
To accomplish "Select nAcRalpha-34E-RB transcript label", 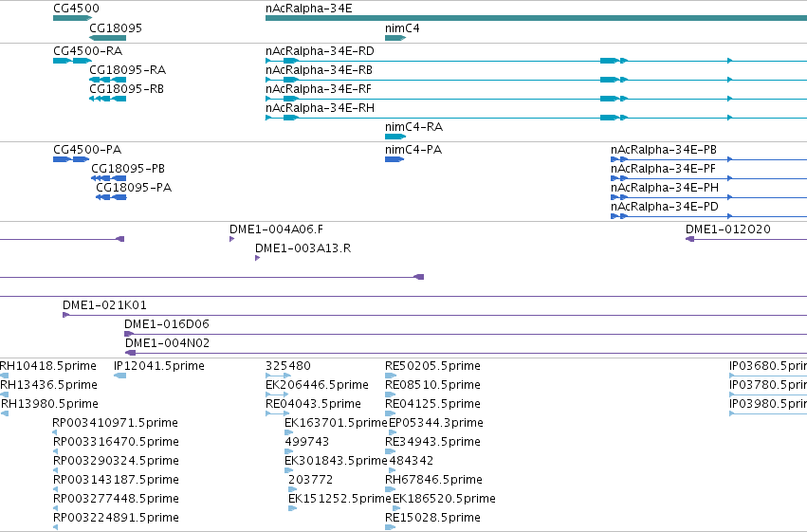I will coord(319,70).
